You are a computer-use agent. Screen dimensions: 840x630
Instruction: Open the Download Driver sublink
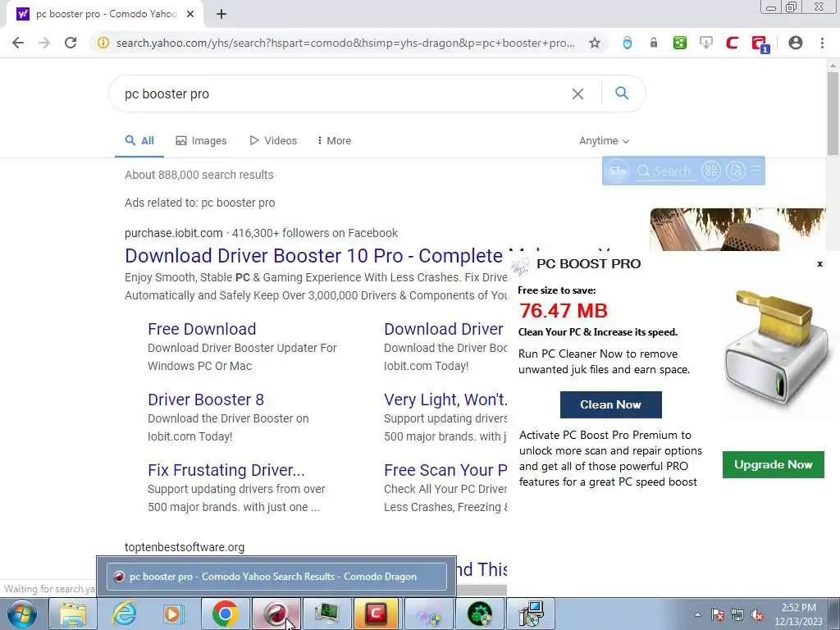pyautogui.click(x=444, y=329)
